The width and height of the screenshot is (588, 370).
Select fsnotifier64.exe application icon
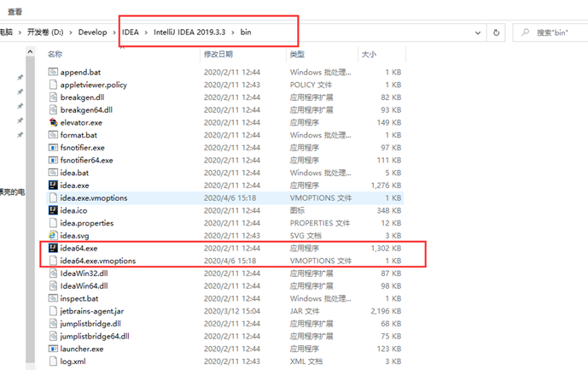tap(53, 160)
